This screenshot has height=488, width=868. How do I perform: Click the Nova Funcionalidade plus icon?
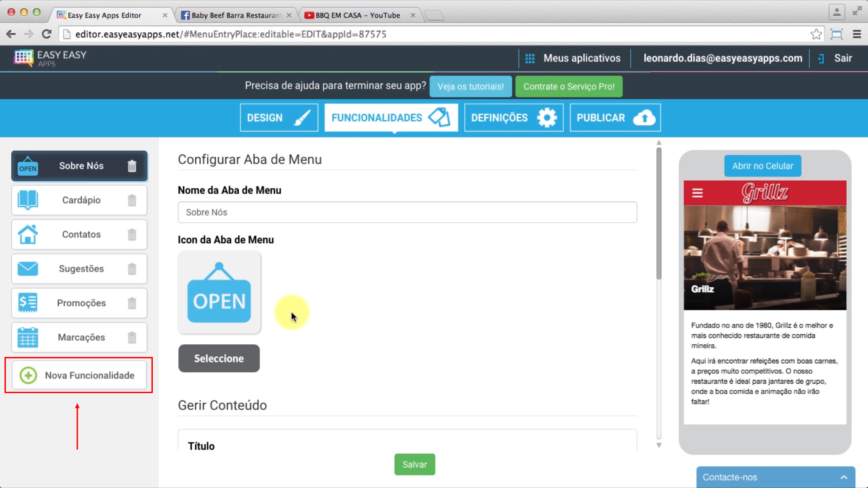click(28, 375)
